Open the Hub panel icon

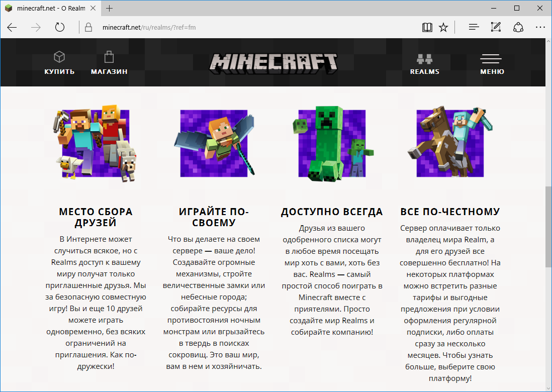click(473, 27)
